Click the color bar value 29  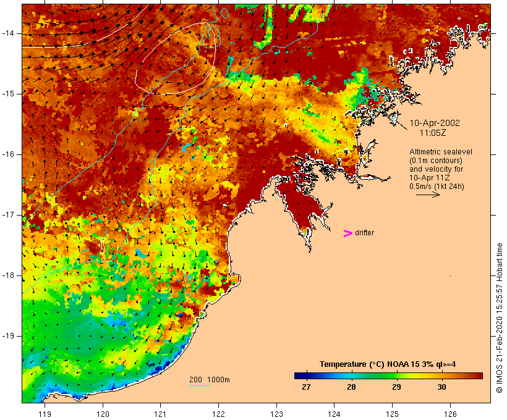(397, 387)
